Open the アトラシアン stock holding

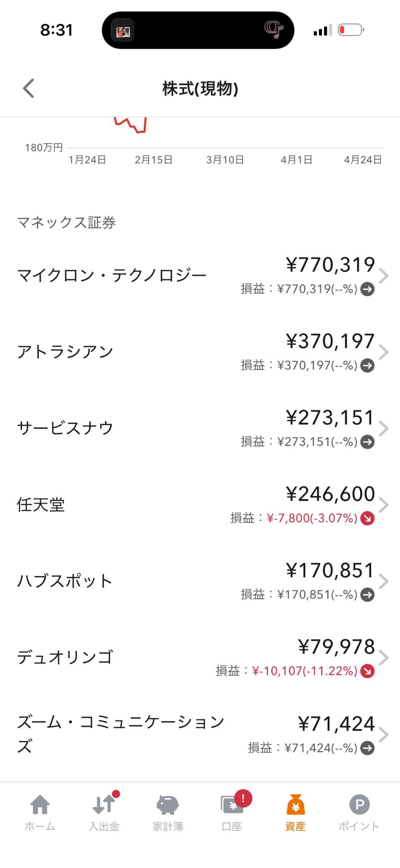pos(65,352)
